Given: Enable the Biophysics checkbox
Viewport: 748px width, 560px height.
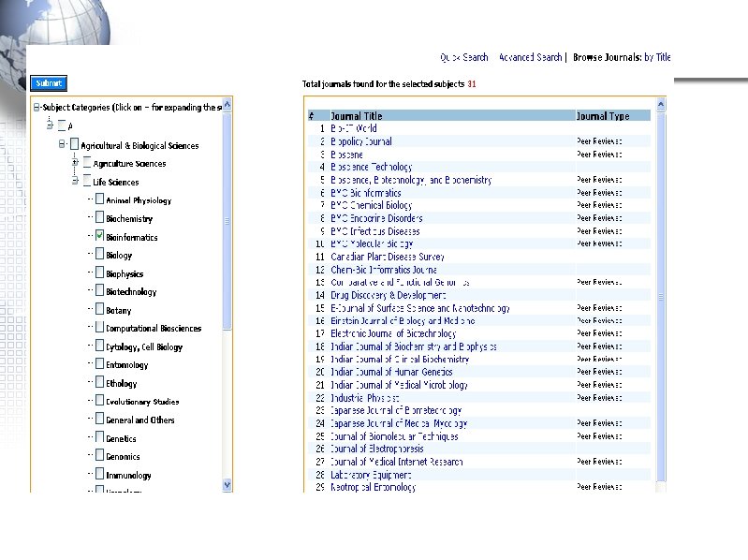Looking at the screenshot, I should click(99, 273).
